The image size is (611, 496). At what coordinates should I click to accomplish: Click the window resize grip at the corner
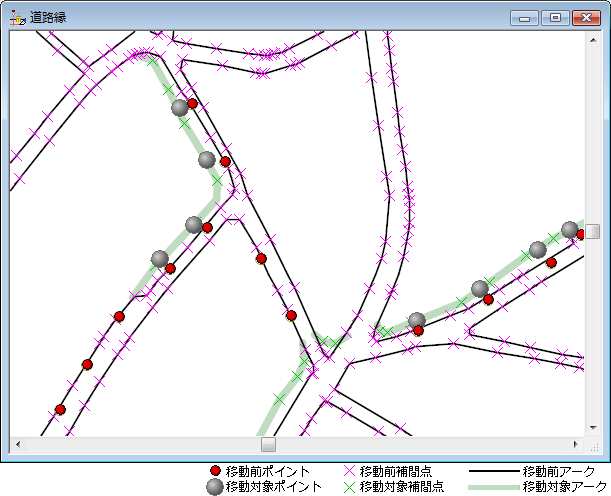click(594, 447)
